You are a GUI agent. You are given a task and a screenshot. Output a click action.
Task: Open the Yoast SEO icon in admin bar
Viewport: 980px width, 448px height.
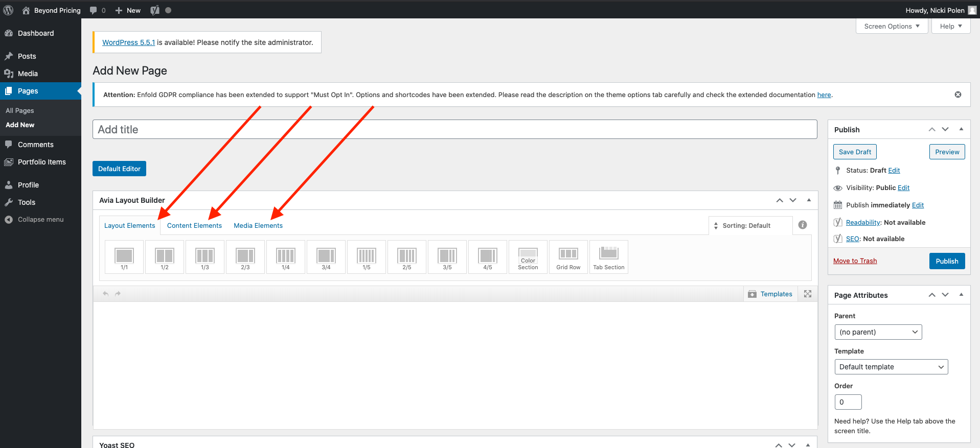point(155,10)
